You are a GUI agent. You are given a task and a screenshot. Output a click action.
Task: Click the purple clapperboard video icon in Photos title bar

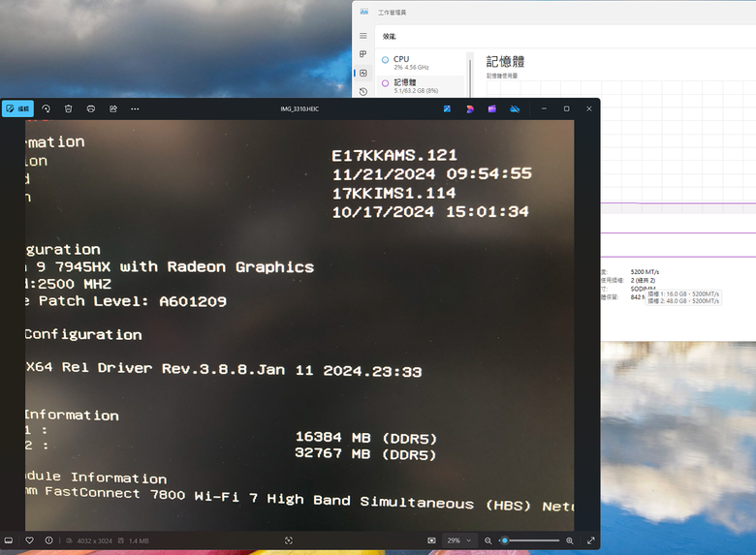click(x=492, y=108)
